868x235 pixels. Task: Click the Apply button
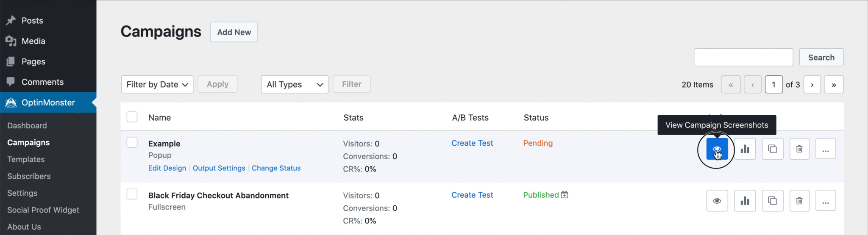coord(217,84)
